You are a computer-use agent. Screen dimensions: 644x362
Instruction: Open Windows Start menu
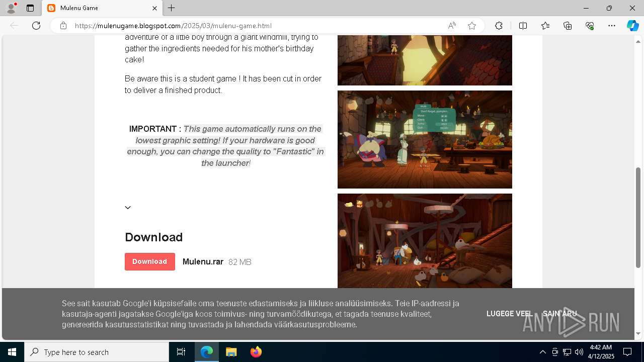[12, 352]
